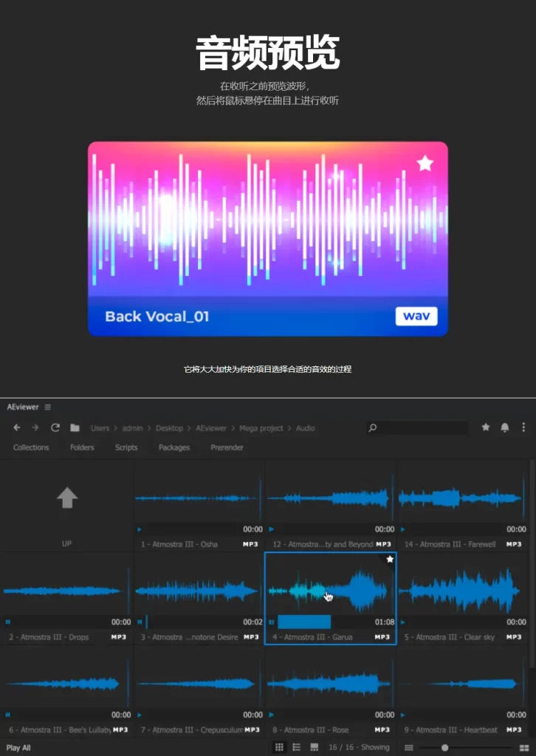The height and width of the screenshot is (756, 536).
Task: Click the search field in AEviewer
Action: [x=417, y=427]
